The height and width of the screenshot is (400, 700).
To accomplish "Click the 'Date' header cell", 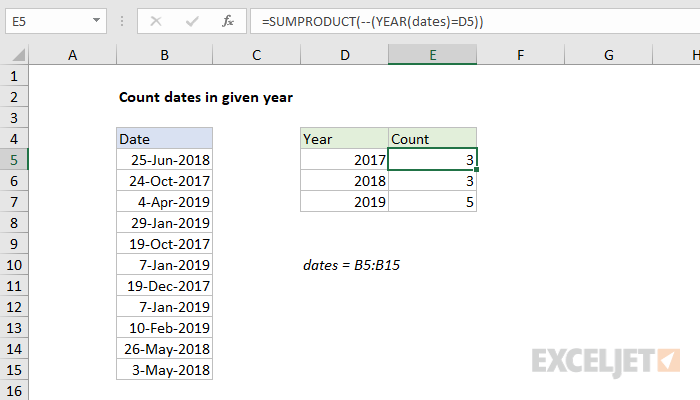I will (164, 139).
